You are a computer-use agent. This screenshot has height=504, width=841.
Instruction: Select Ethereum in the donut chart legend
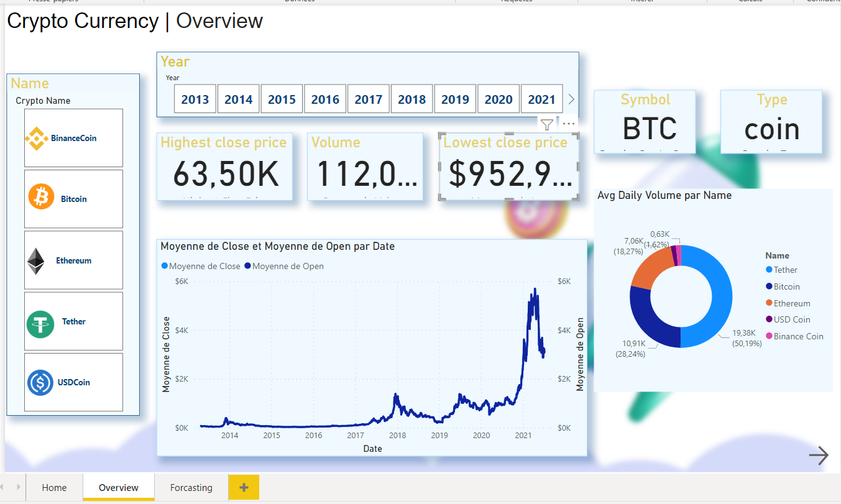pyautogui.click(x=790, y=303)
